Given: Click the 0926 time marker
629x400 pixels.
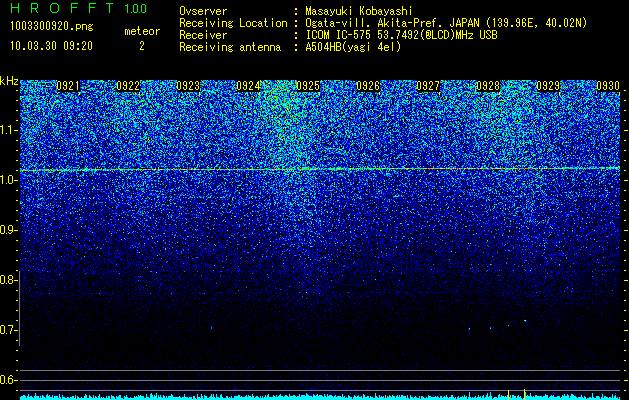Looking at the screenshot, I should pyautogui.click(x=368, y=86).
